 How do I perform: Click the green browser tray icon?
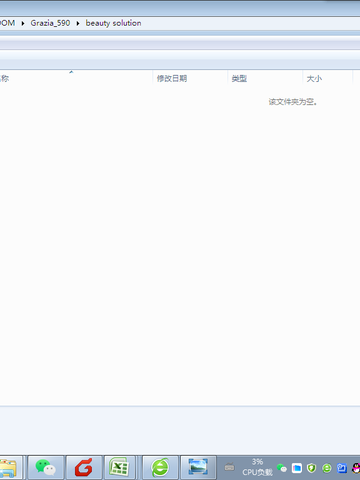(327, 468)
